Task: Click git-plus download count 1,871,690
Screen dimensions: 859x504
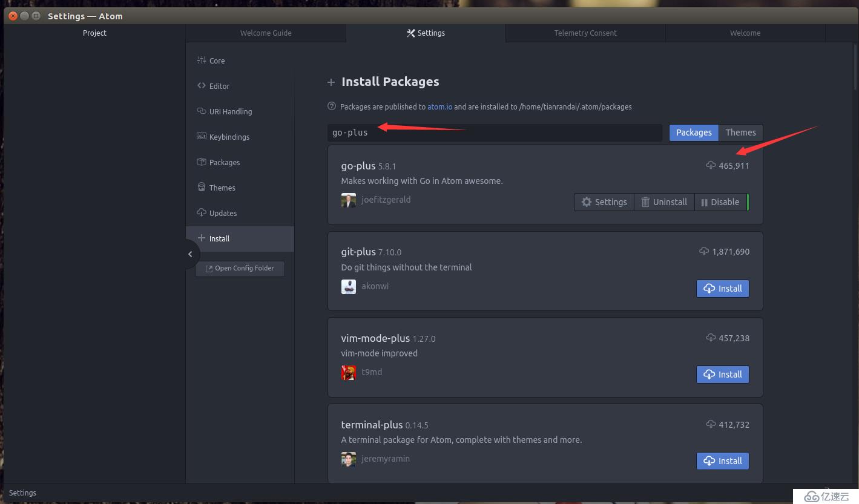Action: (x=731, y=252)
